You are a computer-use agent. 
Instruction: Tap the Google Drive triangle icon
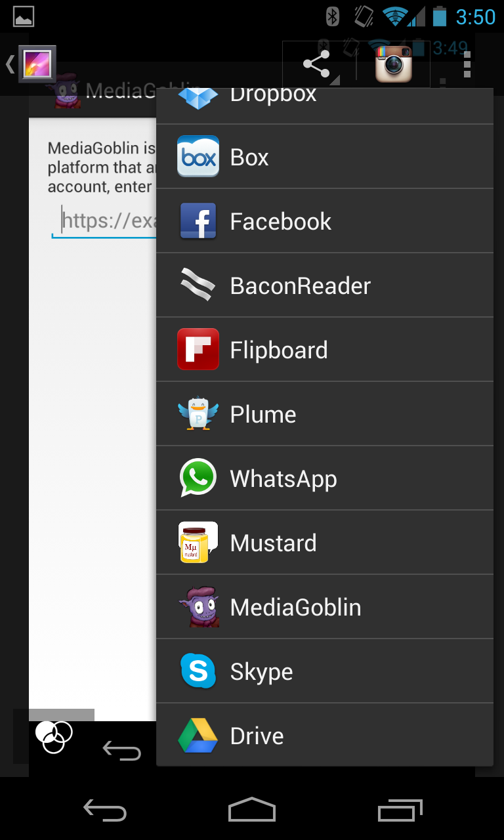(x=198, y=736)
